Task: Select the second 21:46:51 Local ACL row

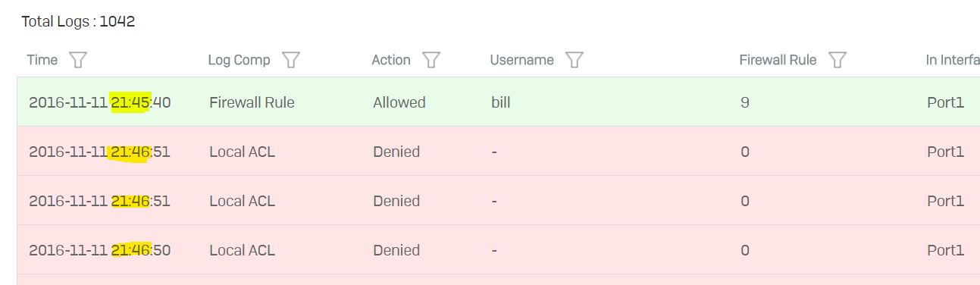Action: pyautogui.click(x=498, y=200)
